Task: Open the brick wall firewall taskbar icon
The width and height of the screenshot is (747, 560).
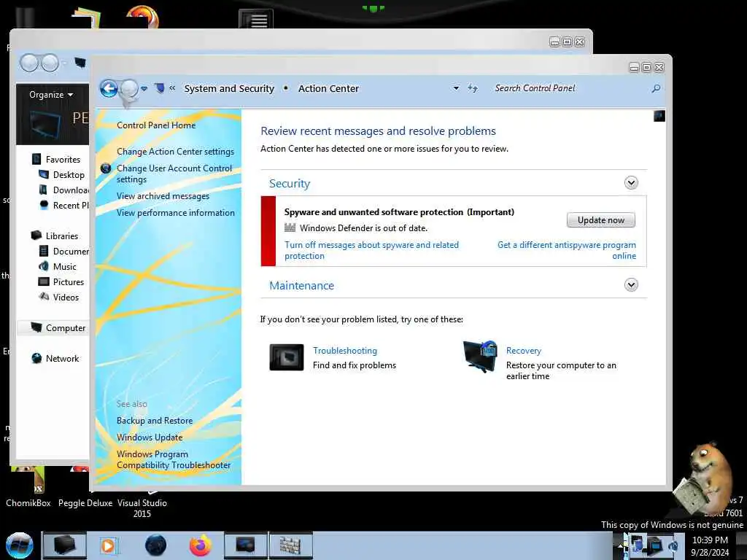Action: 290,545
